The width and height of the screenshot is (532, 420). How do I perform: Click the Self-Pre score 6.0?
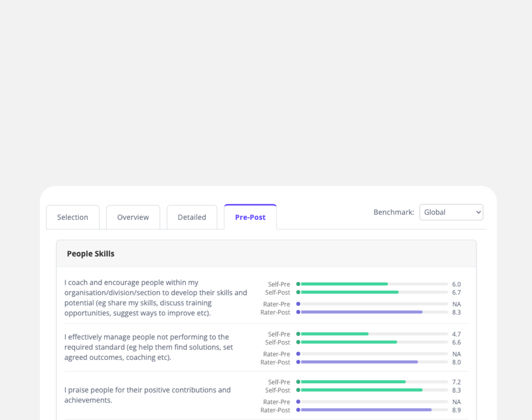click(456, 284)
